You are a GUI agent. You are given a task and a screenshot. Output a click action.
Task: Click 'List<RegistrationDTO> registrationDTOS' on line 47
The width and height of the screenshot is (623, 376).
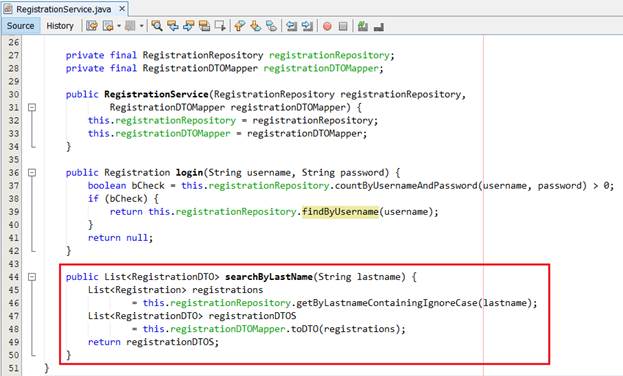pos(192,316)
